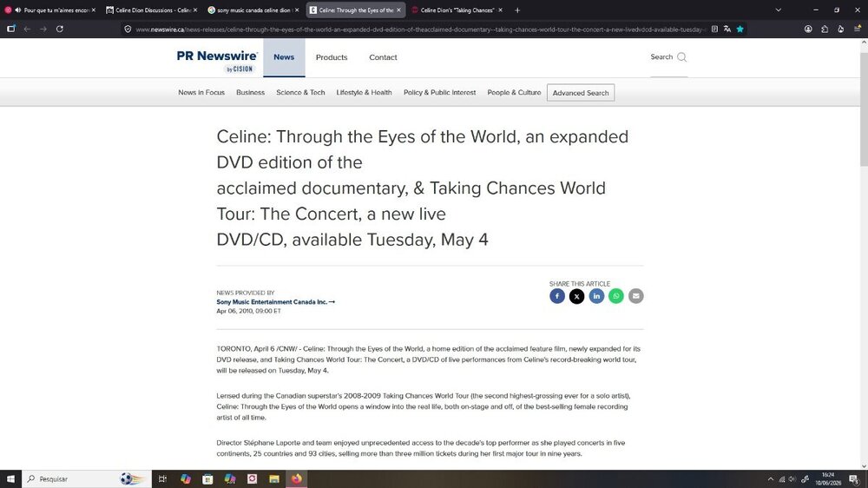Open People & Culture category
Viewport: 868px width, 488px height.
[514, 93]
